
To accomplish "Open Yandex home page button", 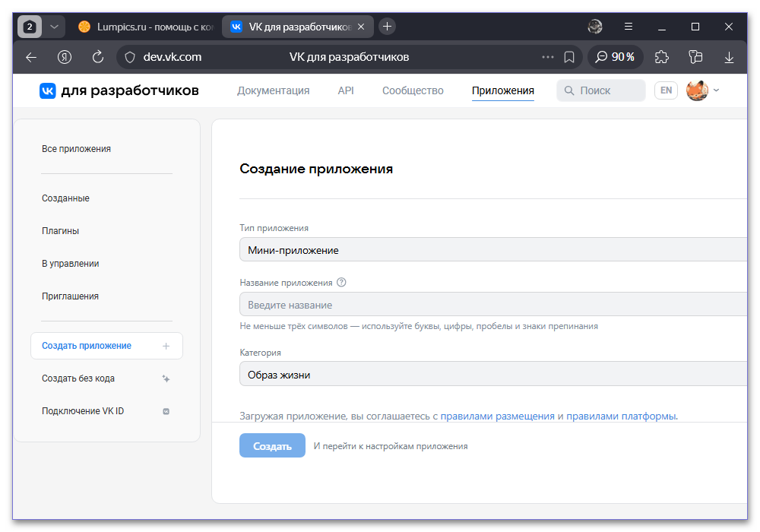I will tap(65, 57).
